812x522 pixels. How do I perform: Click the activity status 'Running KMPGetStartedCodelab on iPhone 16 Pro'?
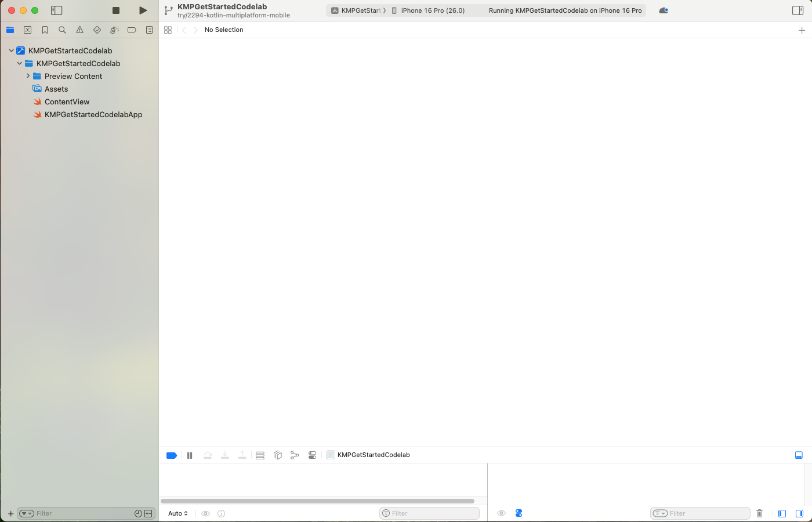(x=565, y=10)
